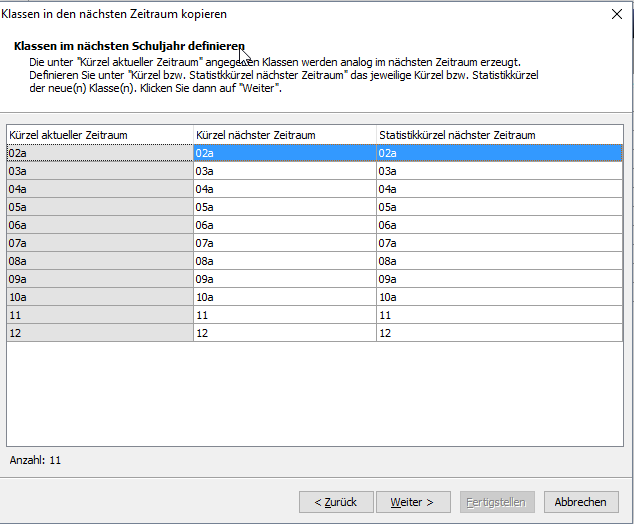Select the 'Kürzel aktueller Zeitraum' column header
The height and width of the screenshot is (524, 634).
click(x=100, y=135)
